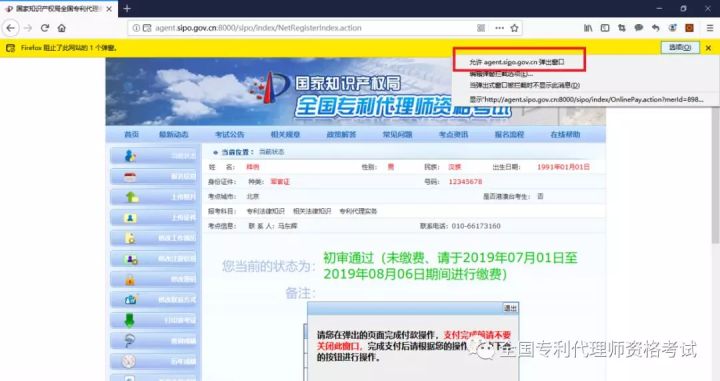Open 政策解答 in the site navigation
Viewport: 720px width, 381px height.
341,134
